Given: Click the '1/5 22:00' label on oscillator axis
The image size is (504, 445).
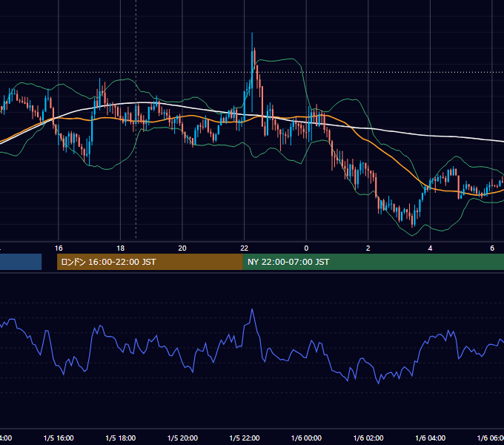Looking at the screenshot, I should [245, 438].
